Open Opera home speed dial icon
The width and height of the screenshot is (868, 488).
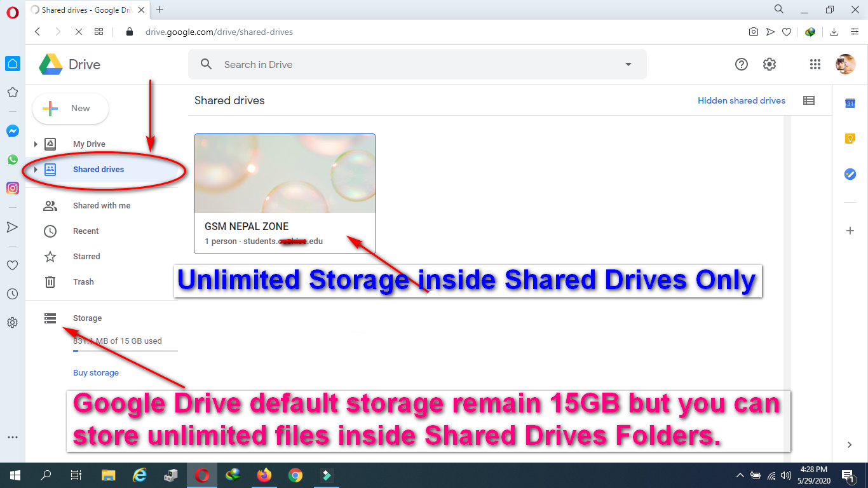click(x=13, y=64)
